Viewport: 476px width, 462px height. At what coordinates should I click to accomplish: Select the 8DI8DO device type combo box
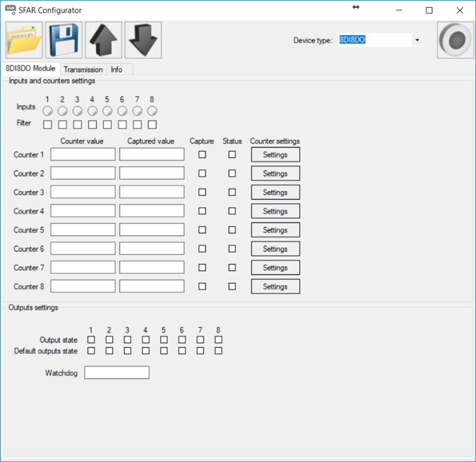(x=374, y=40)
